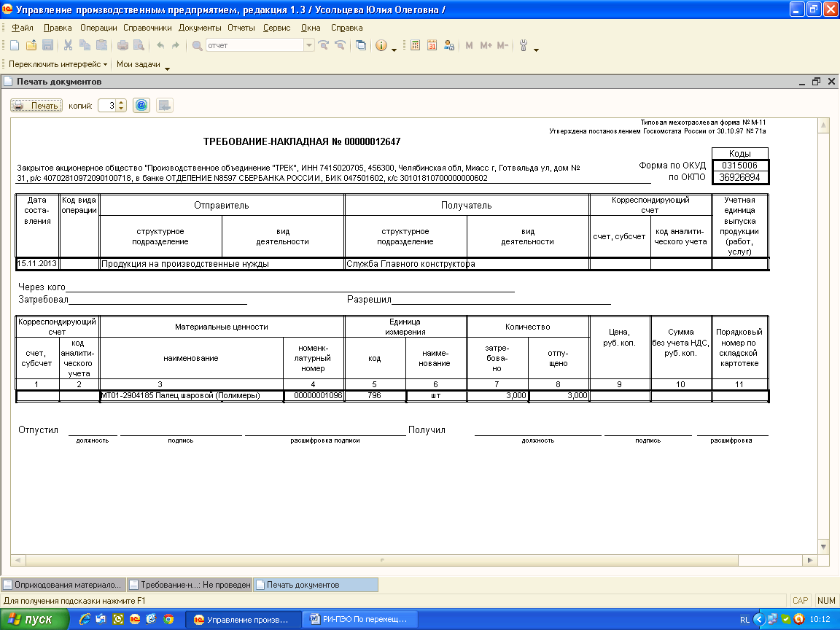Open the Справка menu
Viewport: 840px width, 630px height.
tap(346, 28)
